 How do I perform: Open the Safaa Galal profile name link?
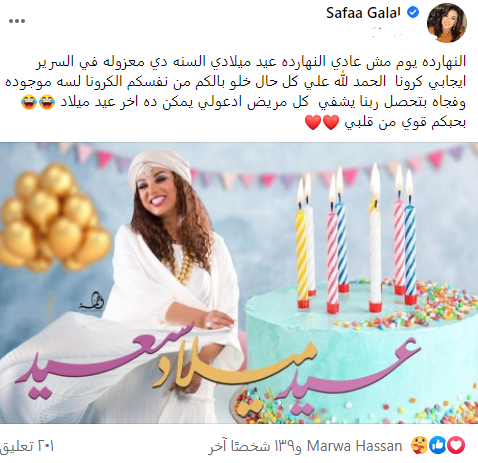tap(363, 13)
